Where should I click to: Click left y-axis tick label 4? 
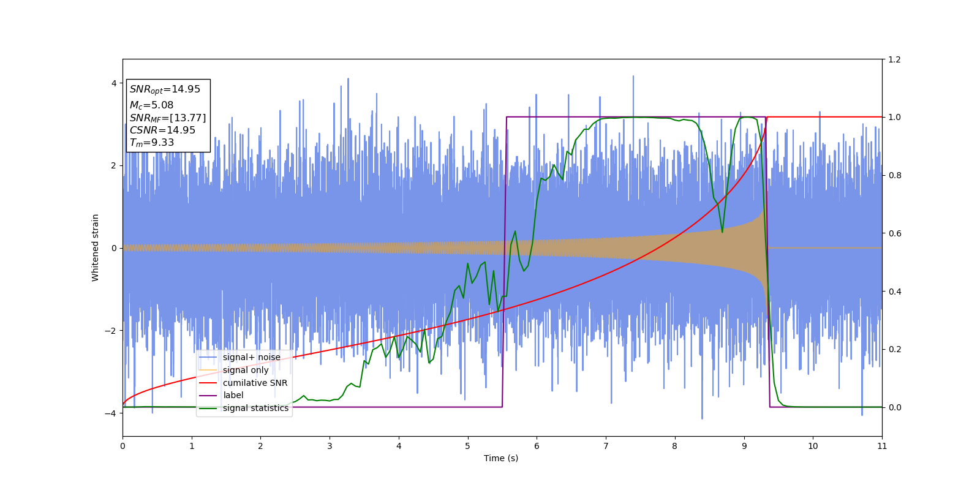114,83
